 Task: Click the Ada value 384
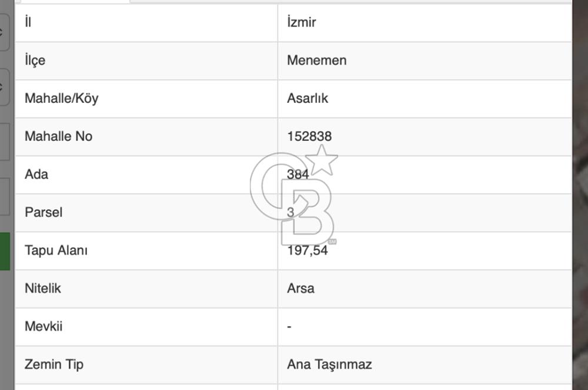coord(298,174)
